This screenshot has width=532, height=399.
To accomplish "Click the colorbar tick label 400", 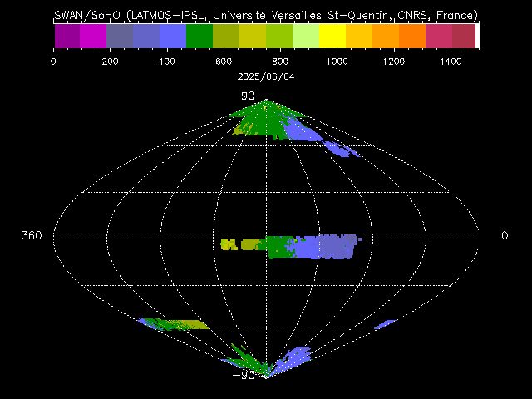I will [166, 62].
